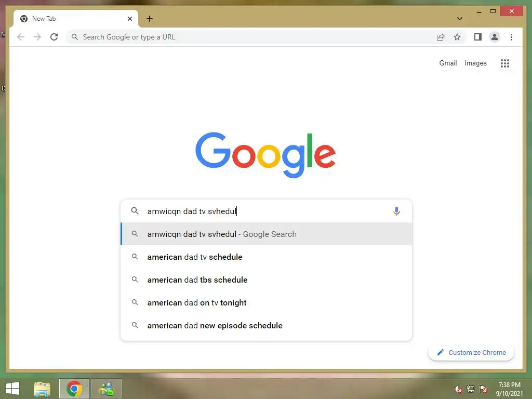Screen dimensions: 532x399
Task: Click inside the Google search text field
Action: [x=267, y=211]
